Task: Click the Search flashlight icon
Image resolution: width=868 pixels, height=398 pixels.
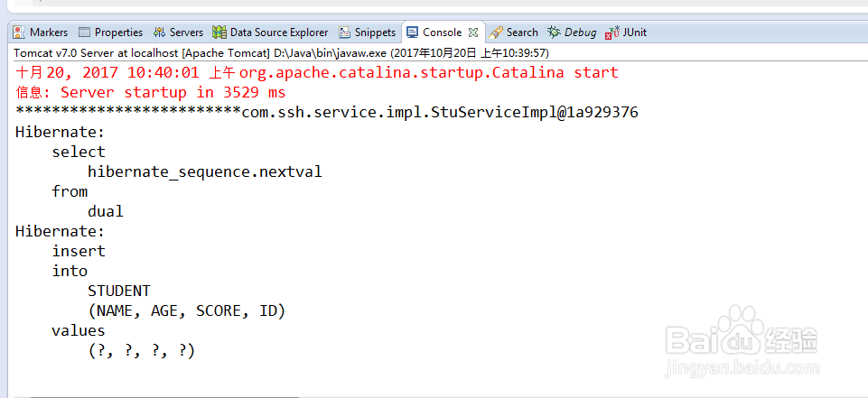Action: coord(496,32)
